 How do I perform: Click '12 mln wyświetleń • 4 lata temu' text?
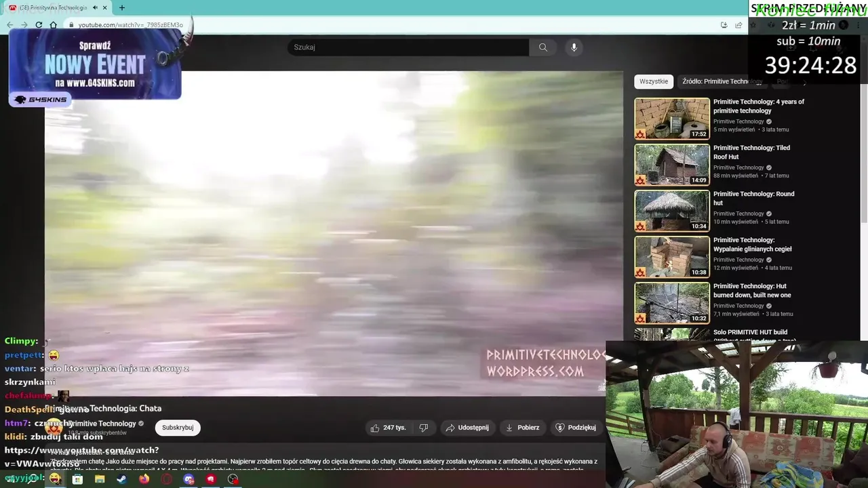coord(753,268)
